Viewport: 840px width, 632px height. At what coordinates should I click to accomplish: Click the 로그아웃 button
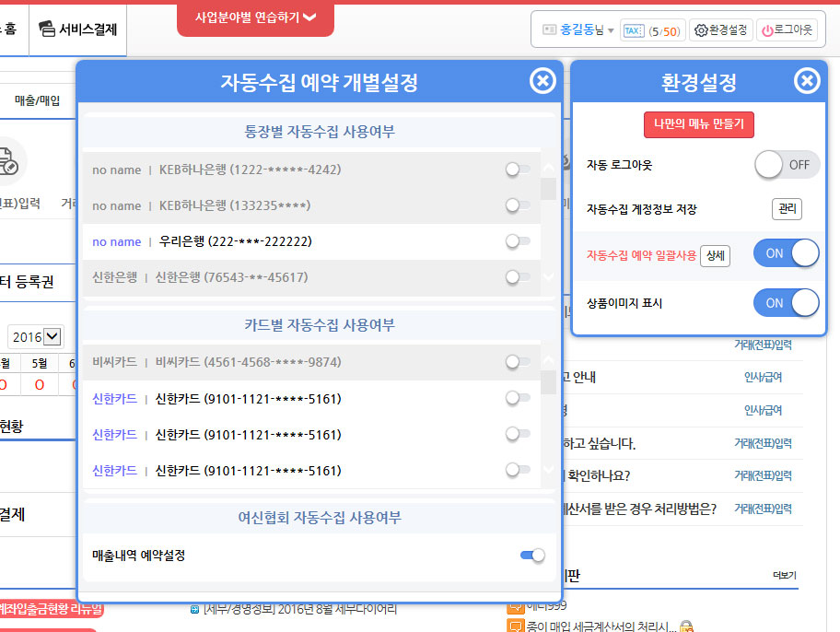pos(787,30)
